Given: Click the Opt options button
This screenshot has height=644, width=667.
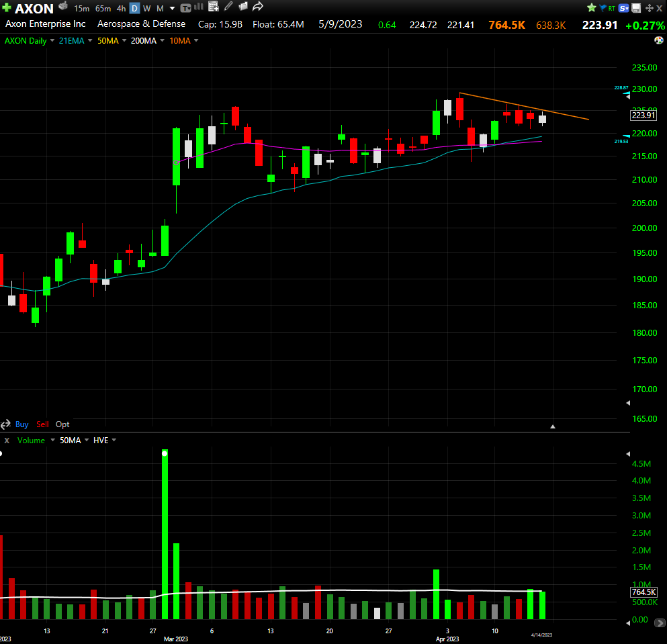Looking at the screenshot, I should [x=62, y=424].
